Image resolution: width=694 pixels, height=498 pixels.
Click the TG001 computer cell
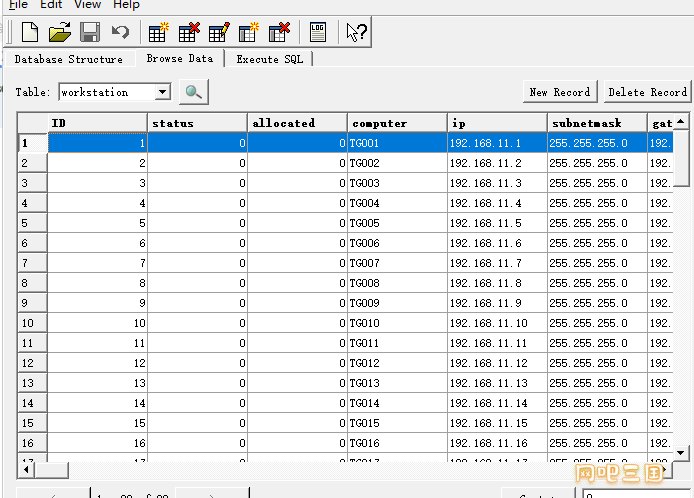397,143
